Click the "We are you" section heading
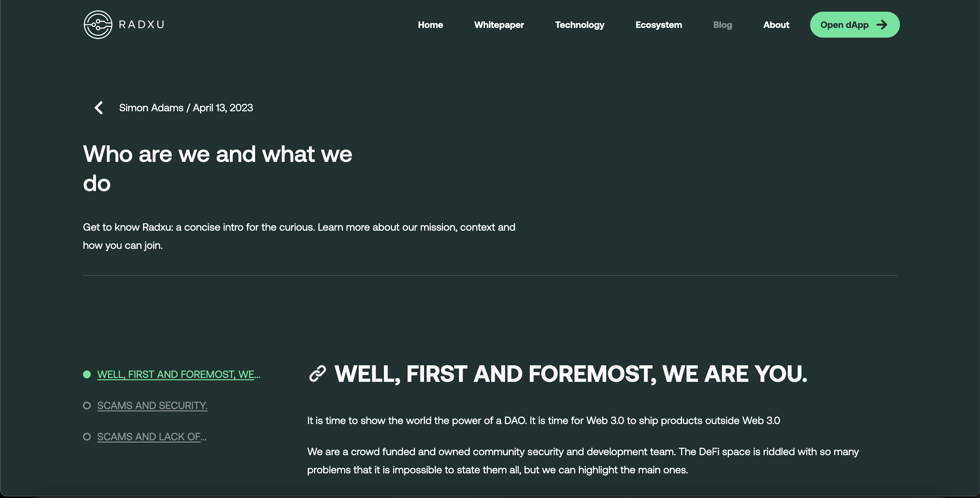Image resolution: width=980 pixels, height=498 pixels. pyautogui.click(x=570, y=373)
